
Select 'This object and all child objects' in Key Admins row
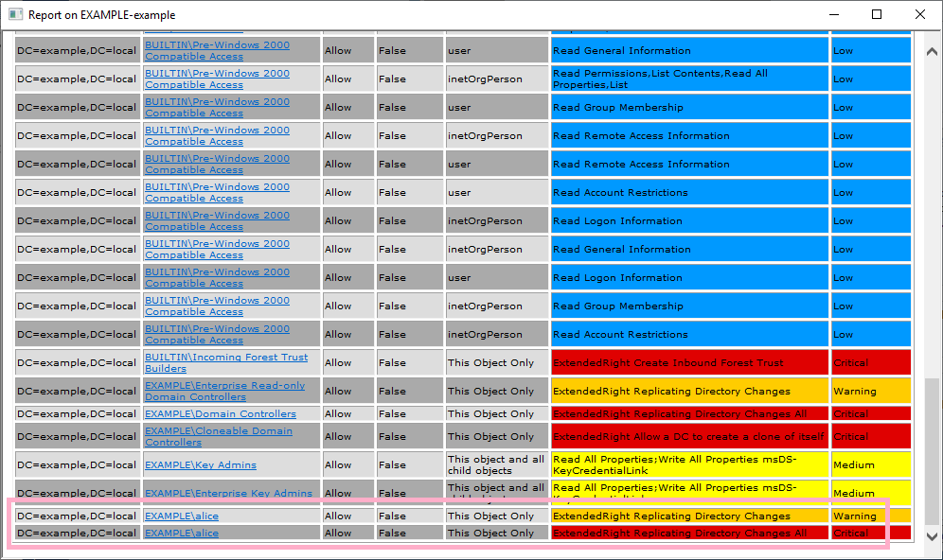(497, 465)
